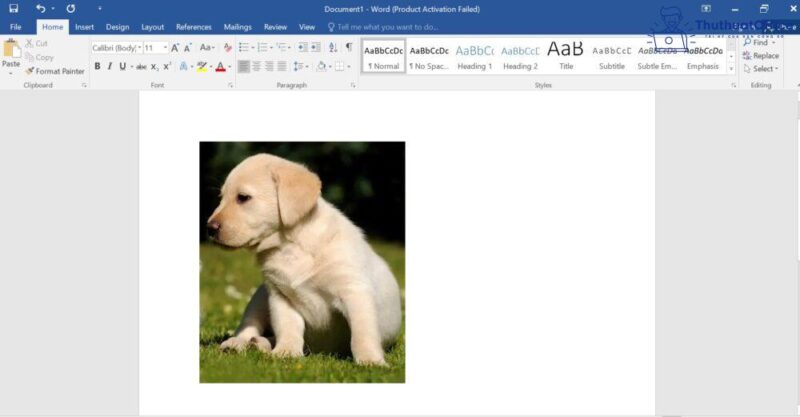The width and height of the screenshot is (800, 417).
Task: Select Align Left
Action: click(244, 66)
